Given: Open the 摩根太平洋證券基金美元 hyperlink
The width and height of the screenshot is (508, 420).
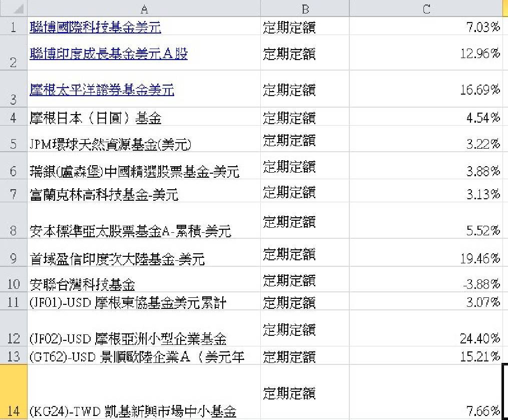Looking at the screenshot, I should click(x=102, y=90).
